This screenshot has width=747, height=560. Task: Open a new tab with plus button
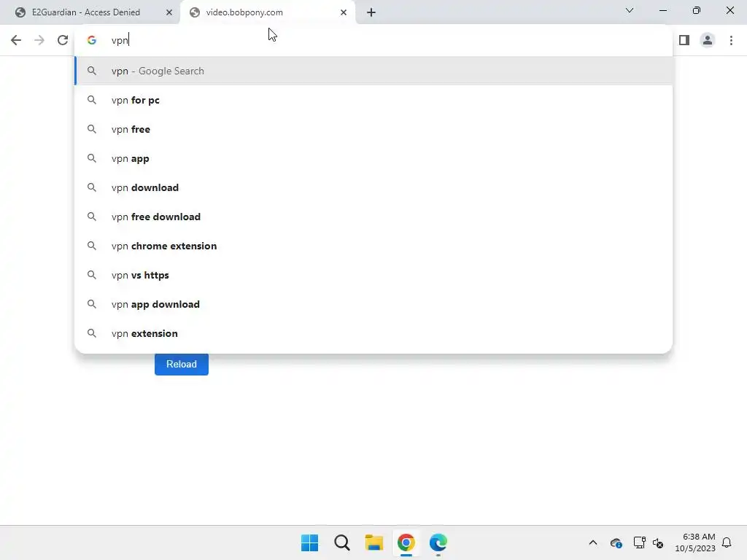pyautogui.click(x=371, y=12)
